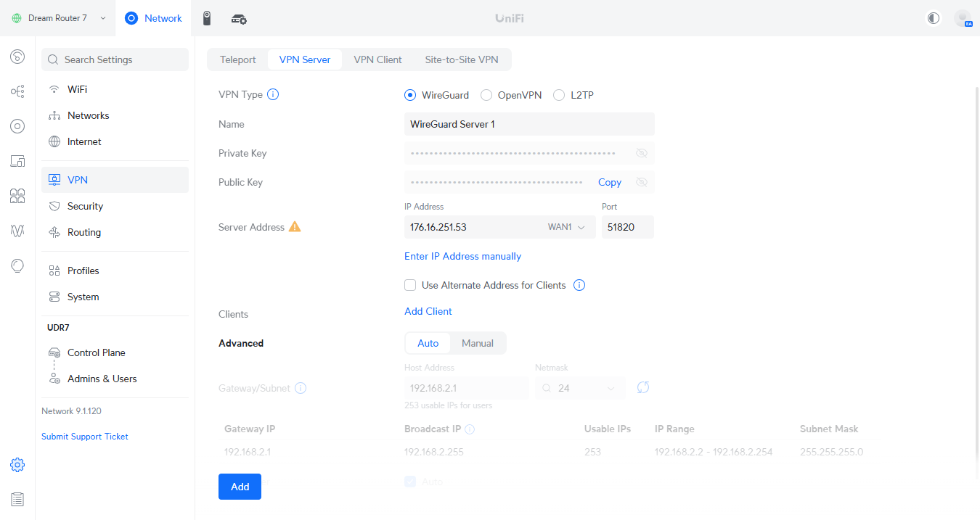Open the Network application tab
Image resolution: width=980 pixels, height=520 pixels.
pyautogui.click(x=153, y=18)
